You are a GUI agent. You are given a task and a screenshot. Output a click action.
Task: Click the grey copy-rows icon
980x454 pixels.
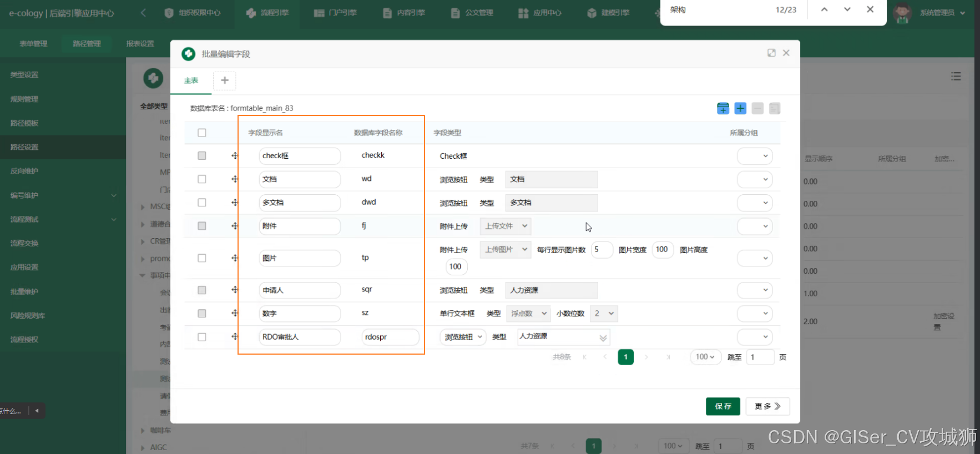[x=775, y=108]
